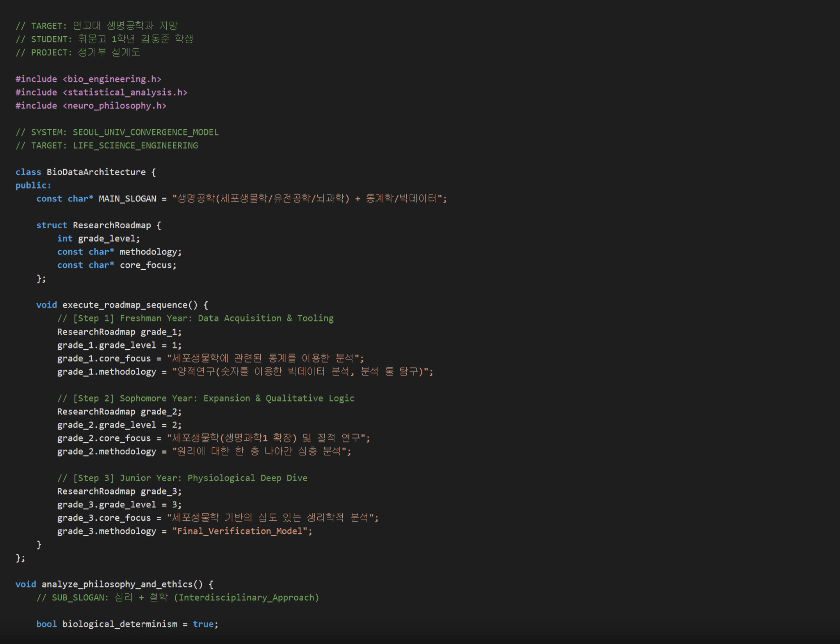
Task: Click the Step 1 Freshman Year comment
Action: [x=195, y=318]
